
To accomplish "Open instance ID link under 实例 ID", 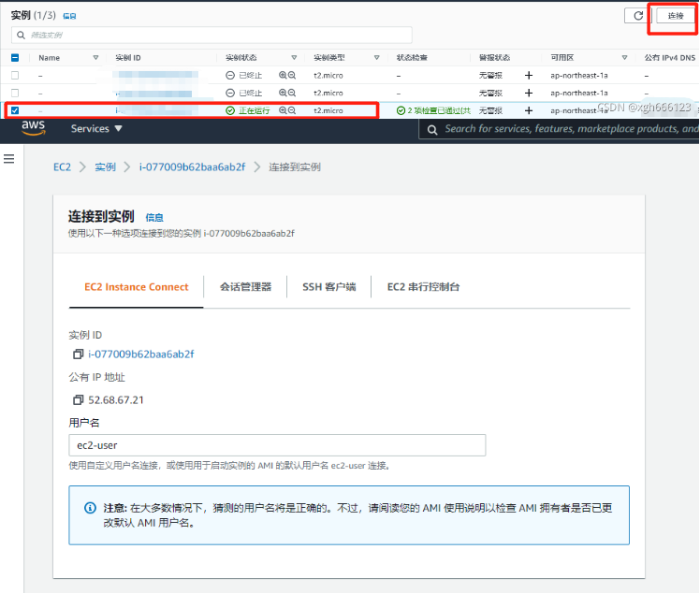I will point(141,354).
